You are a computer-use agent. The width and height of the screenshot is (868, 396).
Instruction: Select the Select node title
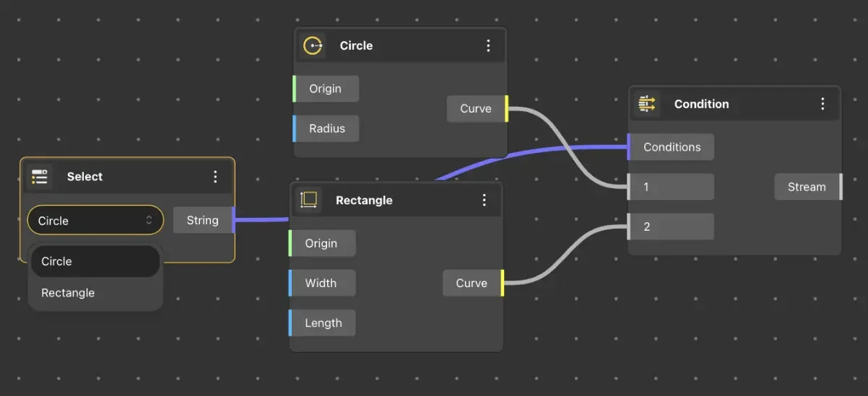[x=84, y=177]
